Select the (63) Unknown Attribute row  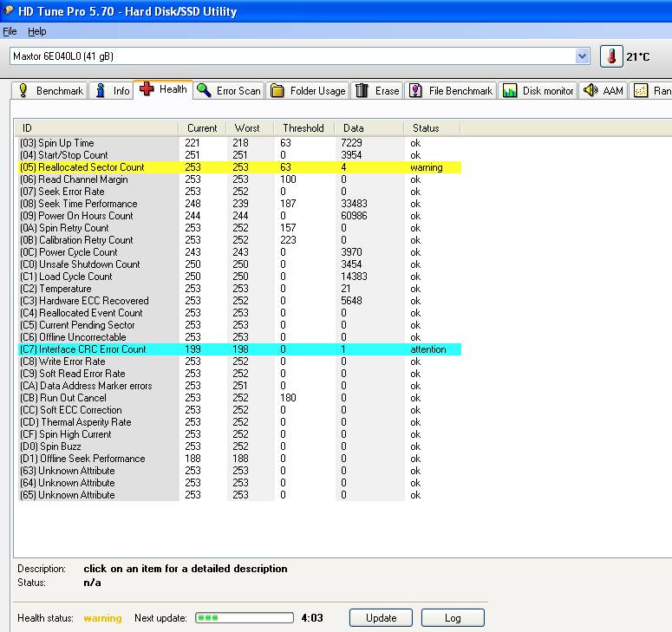pyautogui.click(x=239, y=471)
